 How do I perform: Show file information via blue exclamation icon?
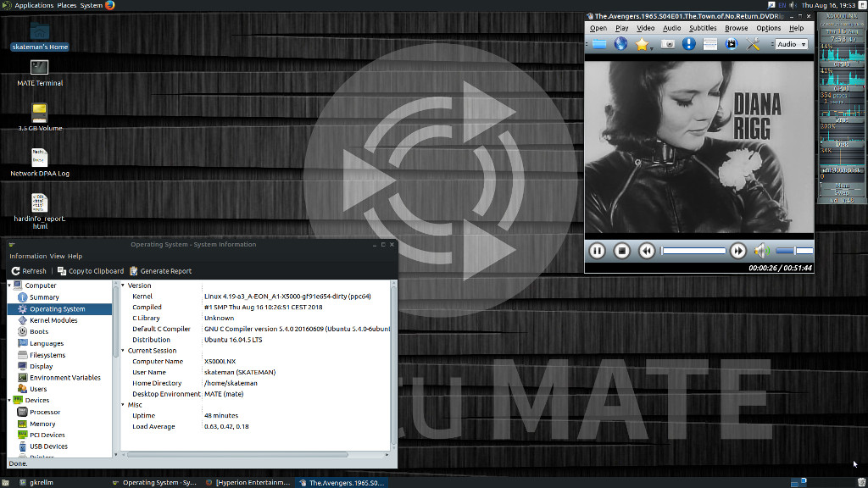click(688, 44)
